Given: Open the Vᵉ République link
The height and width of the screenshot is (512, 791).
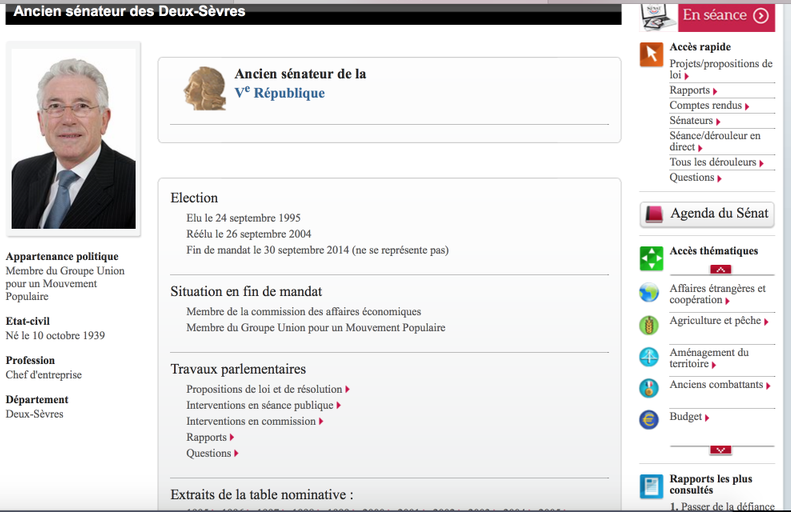Looking at the screenshot, I should [279, 93].
